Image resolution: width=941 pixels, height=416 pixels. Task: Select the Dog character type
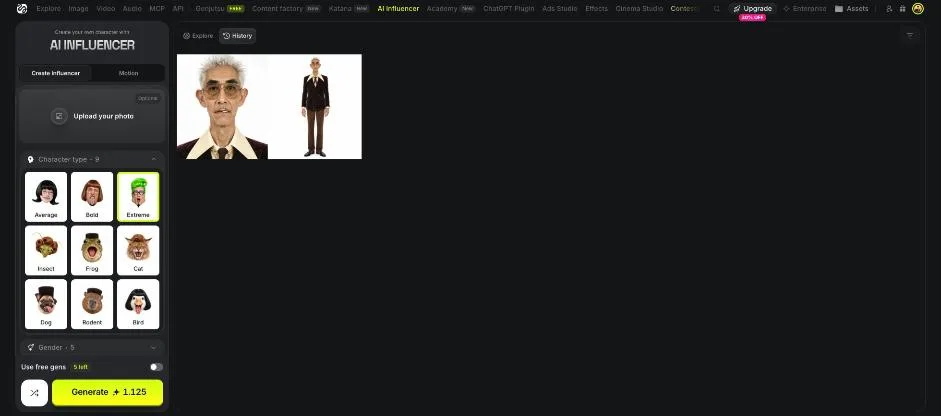click(46, 304)
